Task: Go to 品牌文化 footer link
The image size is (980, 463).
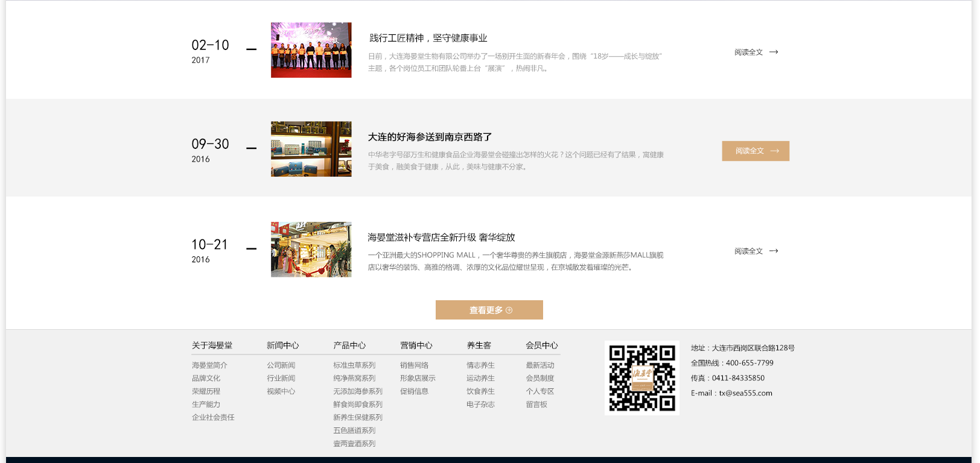Action: click(206, 378)
